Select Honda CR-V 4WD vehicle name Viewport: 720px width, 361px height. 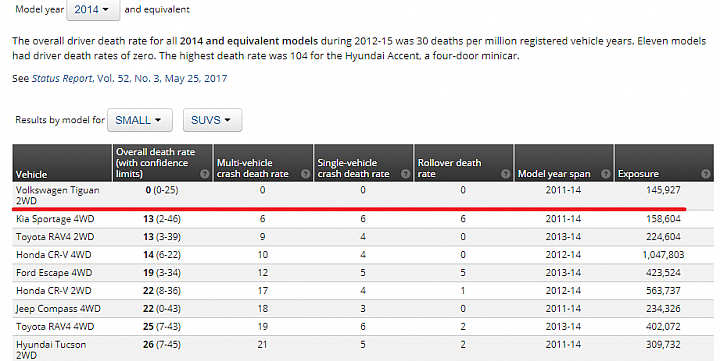(x=54, y=255)
